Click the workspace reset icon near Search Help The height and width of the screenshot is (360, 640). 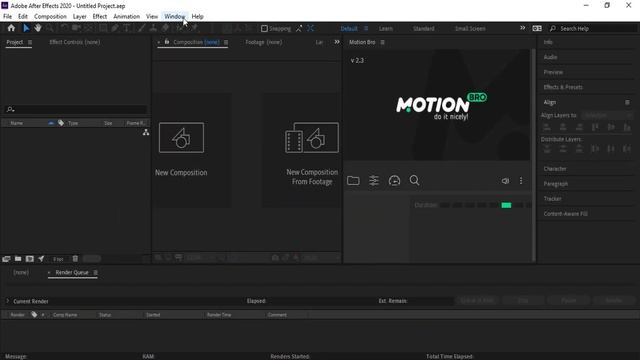pos(537,28)
